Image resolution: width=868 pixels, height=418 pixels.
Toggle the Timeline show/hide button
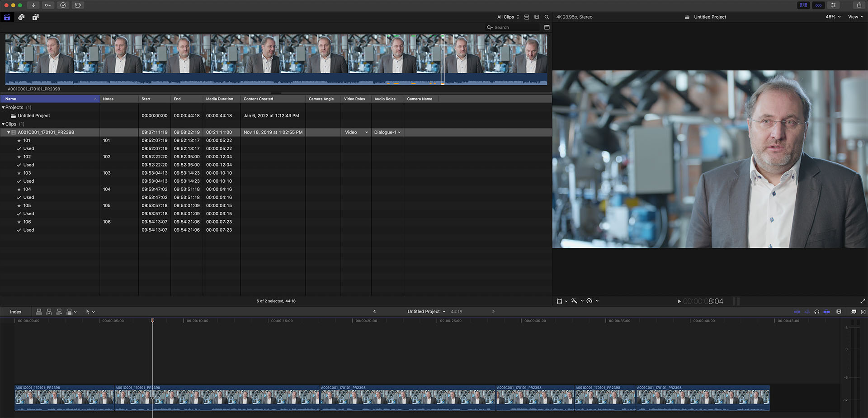tap(818, 5)
